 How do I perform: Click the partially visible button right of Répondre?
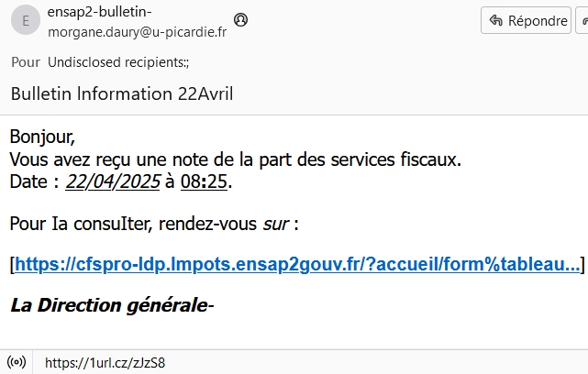[582, 20]
